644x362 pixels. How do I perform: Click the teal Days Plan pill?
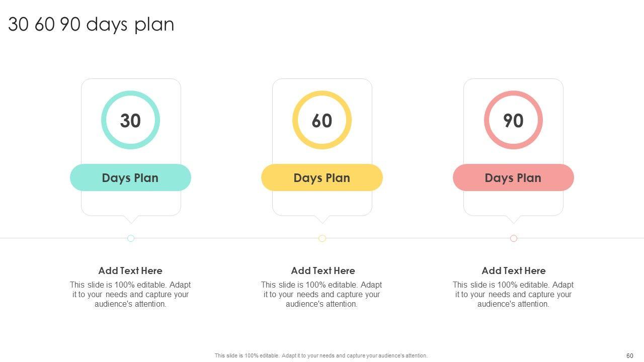tap(130, 177)
